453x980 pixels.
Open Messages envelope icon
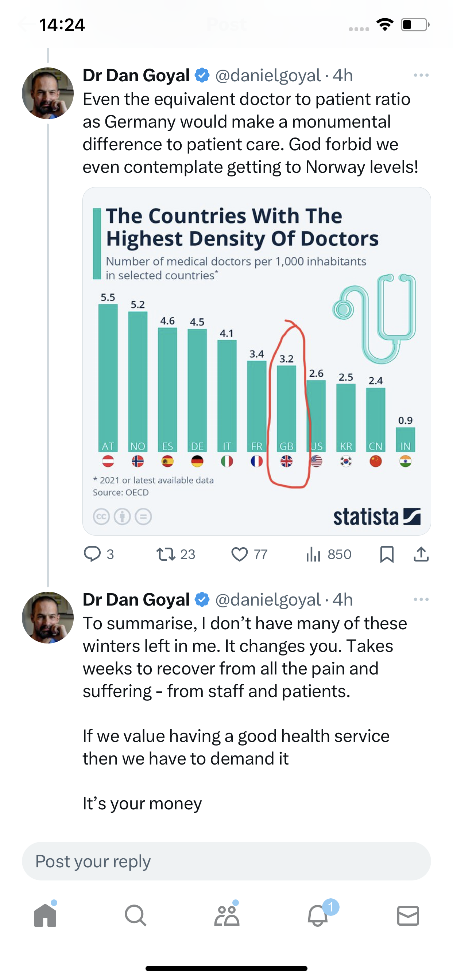click(408, 915)
